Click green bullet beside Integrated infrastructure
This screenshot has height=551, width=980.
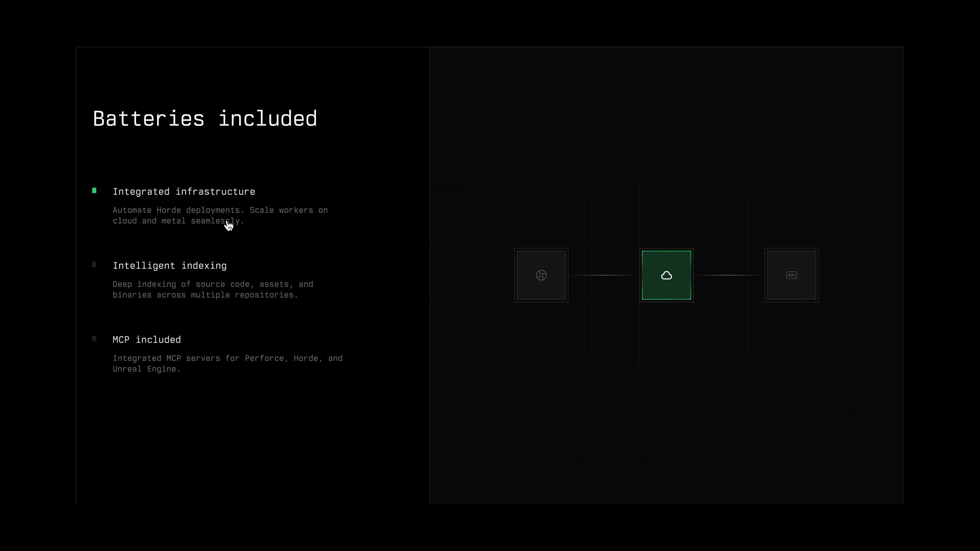[x=94, y=190]
